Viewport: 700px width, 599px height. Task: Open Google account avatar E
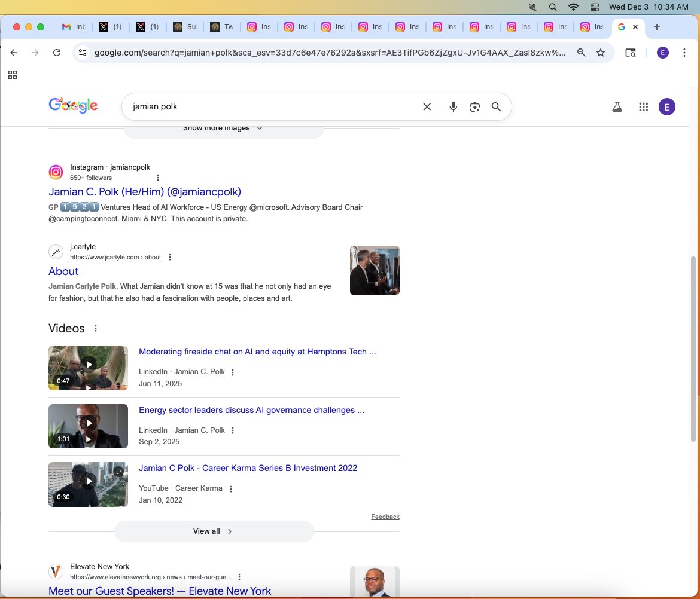click(667, 106)
